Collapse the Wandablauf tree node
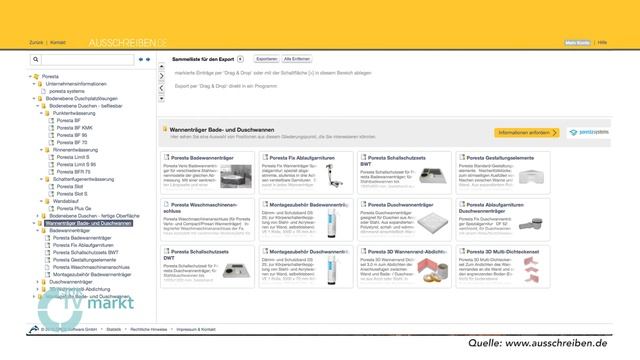This screenshot has height=360, width=640. coord(42,201)
